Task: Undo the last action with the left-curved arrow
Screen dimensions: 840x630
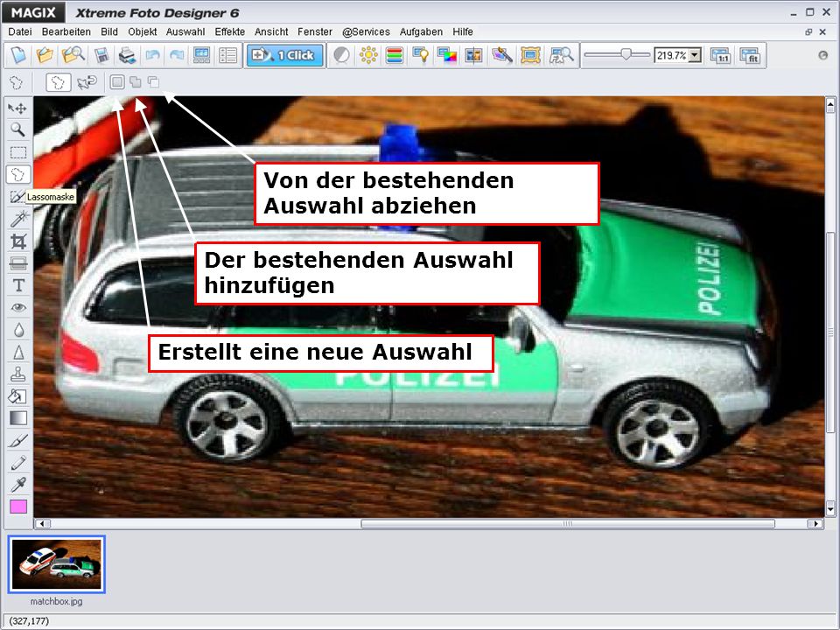Action: click(152, 55)
